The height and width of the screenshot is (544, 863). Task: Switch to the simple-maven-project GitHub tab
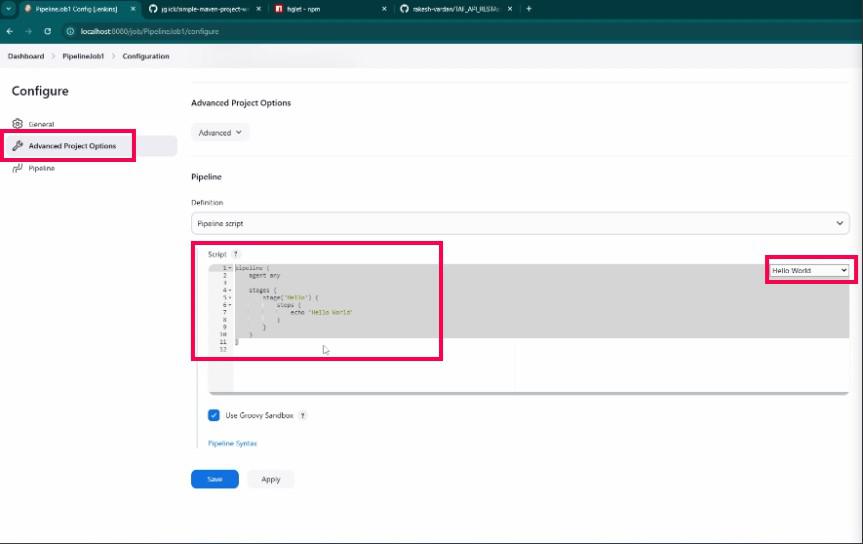point(204,9)
